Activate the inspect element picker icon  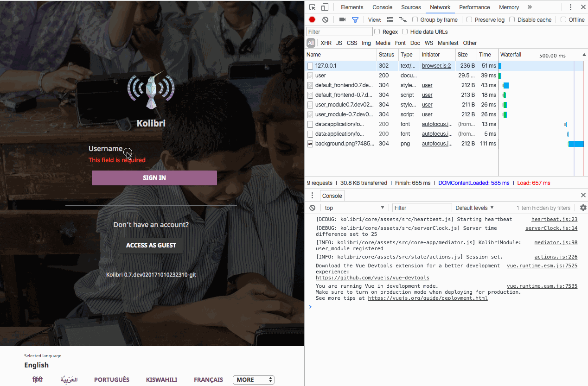313,7
